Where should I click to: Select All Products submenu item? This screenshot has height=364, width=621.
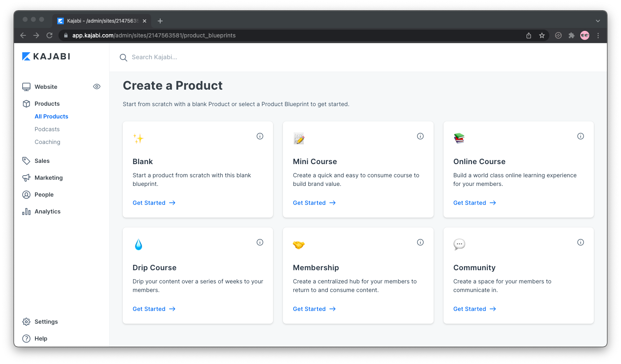(x=51, y=116)
